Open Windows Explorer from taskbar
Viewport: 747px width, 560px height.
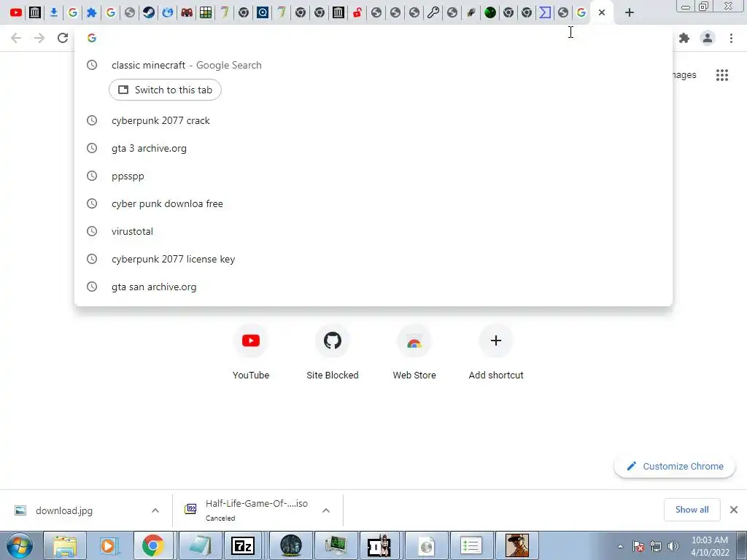65,545
